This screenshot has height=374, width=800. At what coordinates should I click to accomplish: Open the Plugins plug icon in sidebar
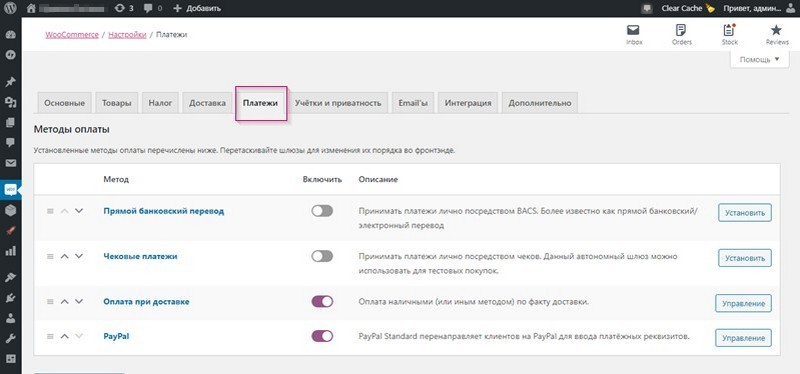11,298
